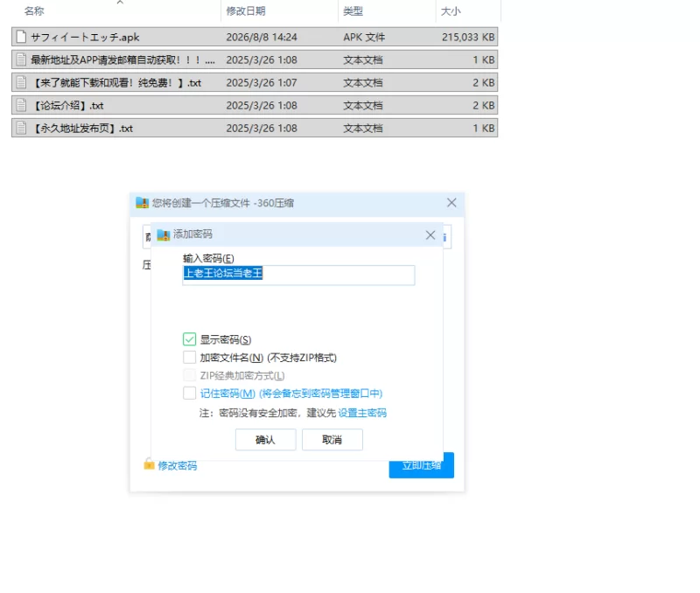Click the 记住密码(M) label text

point(227,393)
